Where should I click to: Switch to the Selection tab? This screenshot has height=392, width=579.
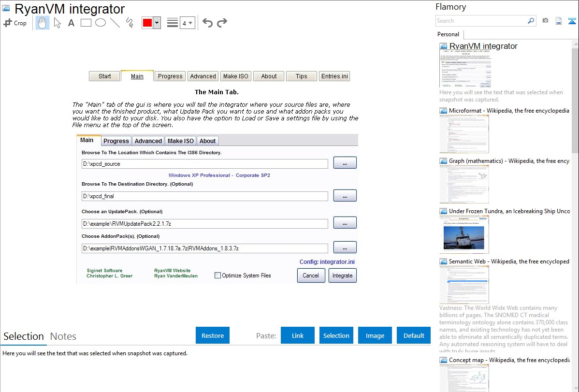(x=24, y=336)
